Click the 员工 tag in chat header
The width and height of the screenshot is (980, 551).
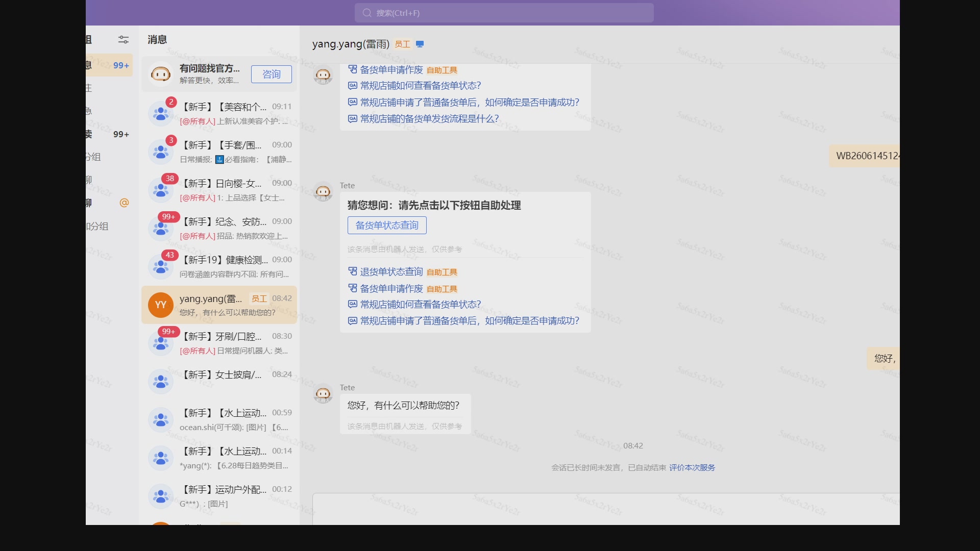(402, 44)
